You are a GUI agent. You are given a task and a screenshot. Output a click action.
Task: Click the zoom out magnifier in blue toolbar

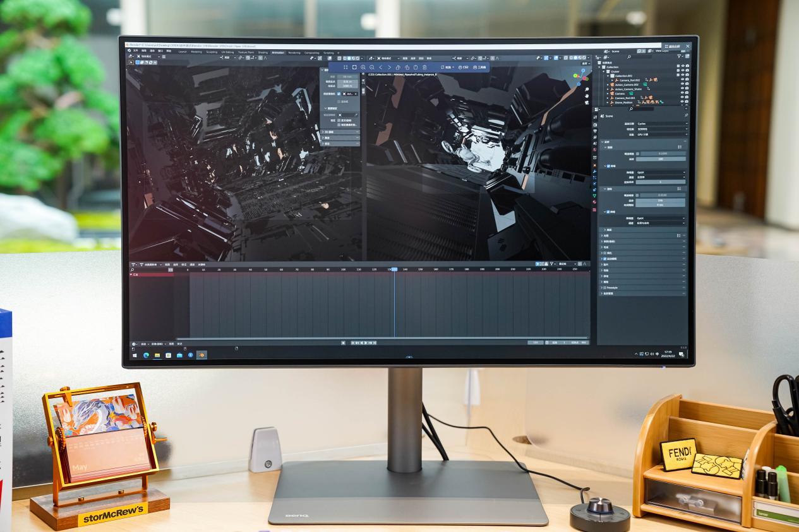[x=372, y=67]
